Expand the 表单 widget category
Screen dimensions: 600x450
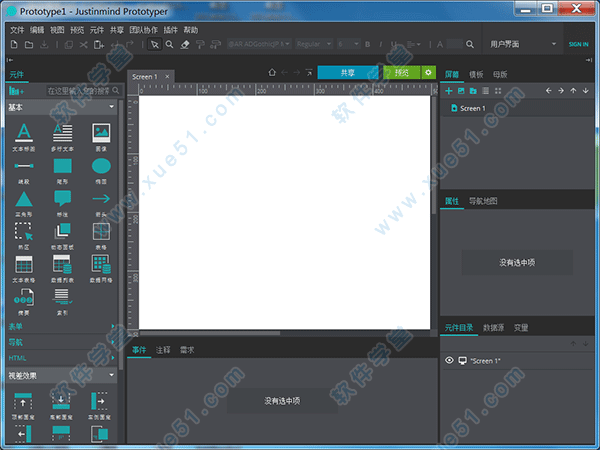(x=17, y=326)
